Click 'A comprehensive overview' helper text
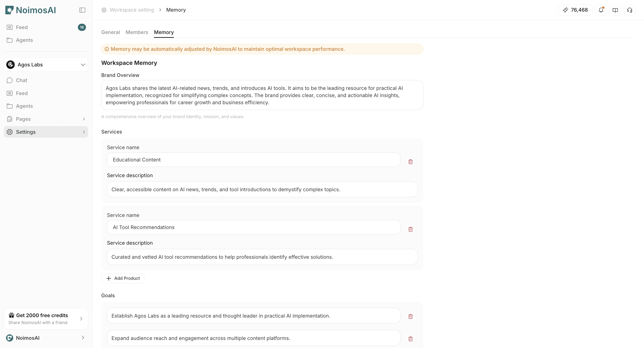The image size is (644, 348). [x=173, y=117]
